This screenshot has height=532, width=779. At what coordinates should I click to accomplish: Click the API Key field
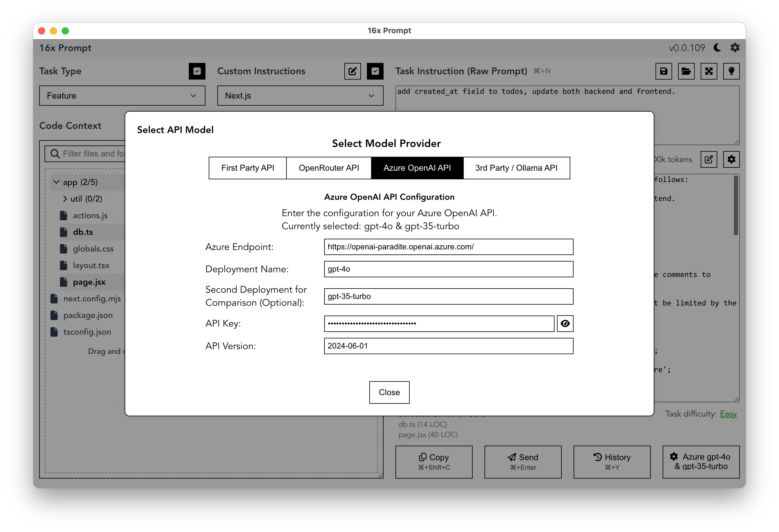click(439, 324)
